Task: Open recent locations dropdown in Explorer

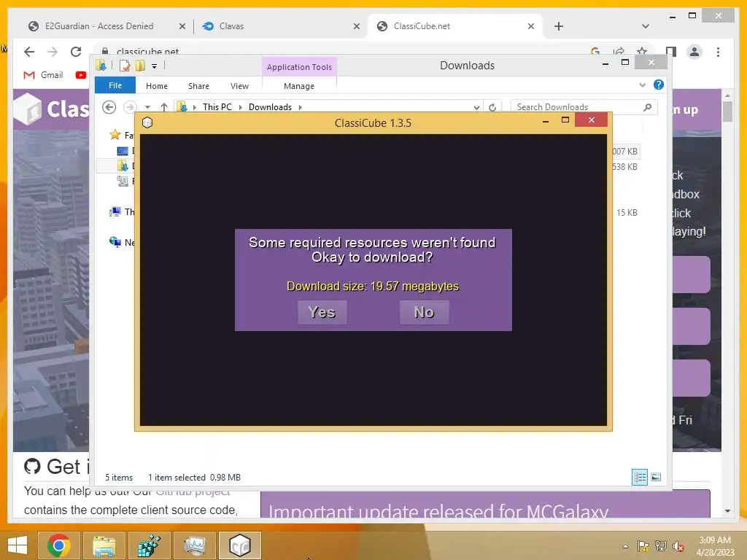Action: tap(147, 107)
